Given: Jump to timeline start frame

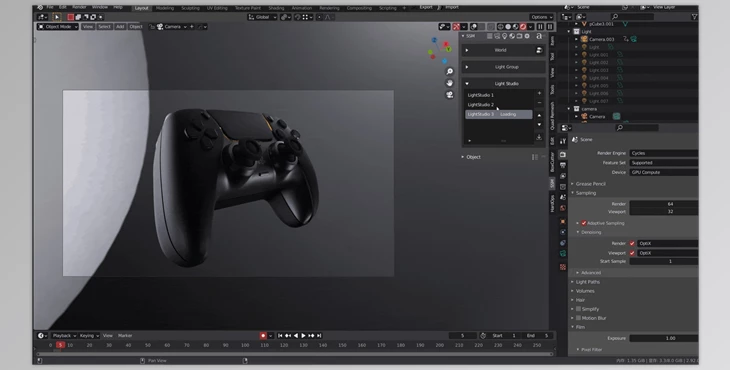Looking at the screenshot, I should point(280,336).
